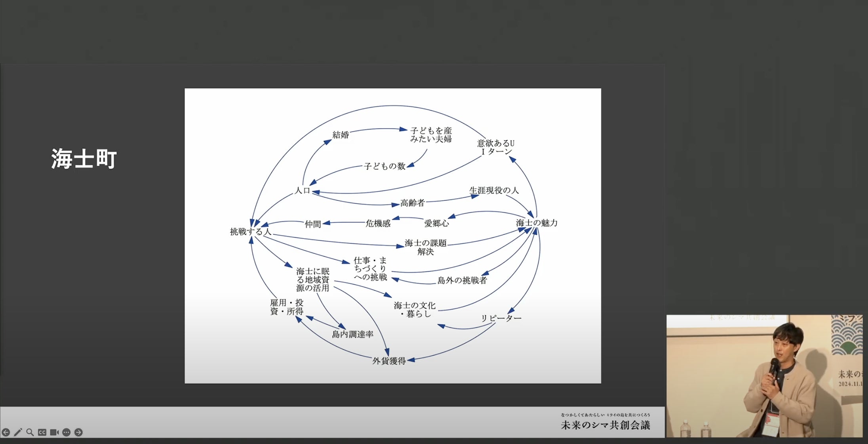Select the 意欲あるU Iターン node
This screenshot has height=444, width=868.
click(496, 147)
